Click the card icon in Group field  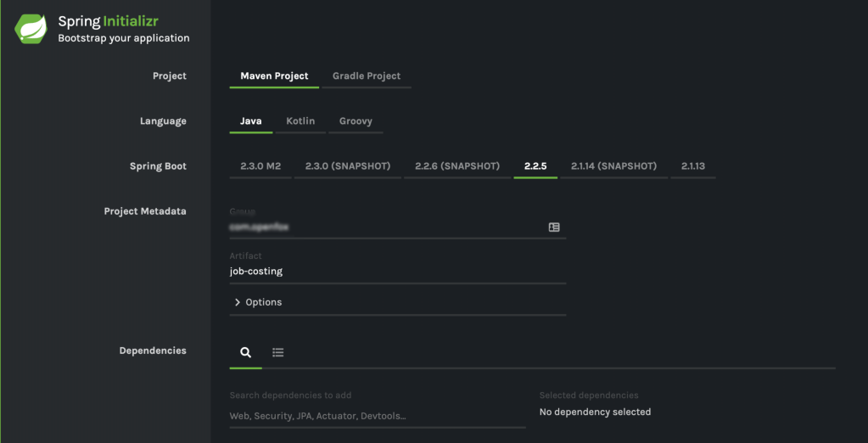point(554,227)
